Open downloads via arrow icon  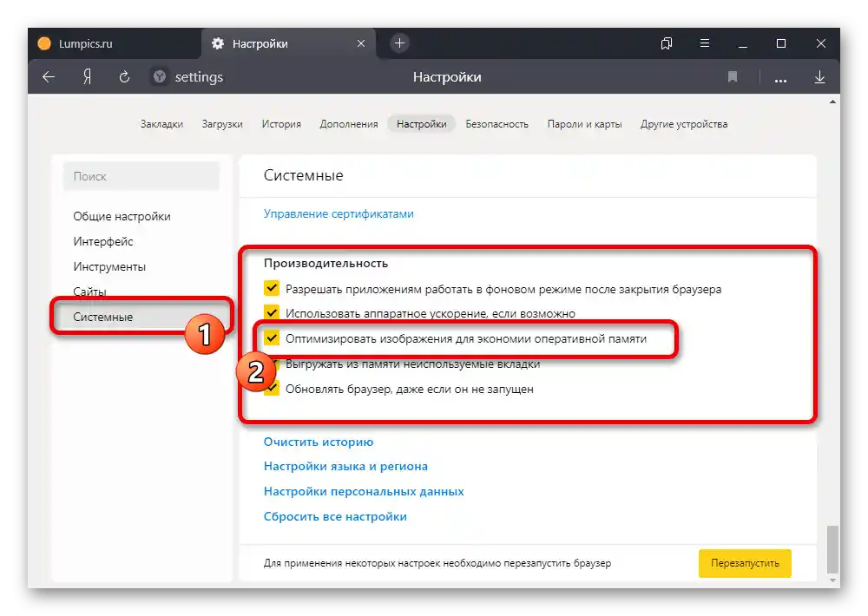point(820,77)
